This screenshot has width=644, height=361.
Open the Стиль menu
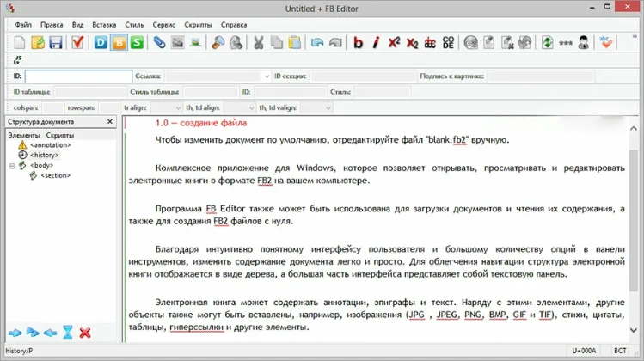pyautogui.click(x=134, y=25)
